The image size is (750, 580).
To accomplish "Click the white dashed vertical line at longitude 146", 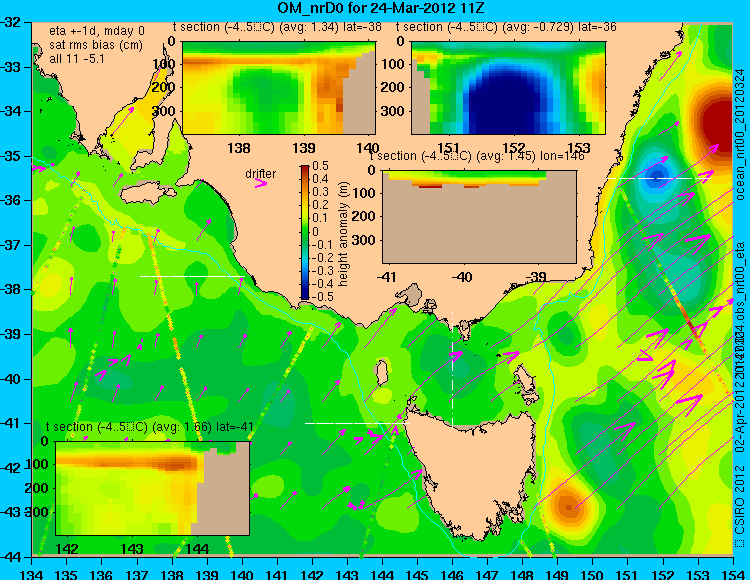I will [x=452, y=369].
